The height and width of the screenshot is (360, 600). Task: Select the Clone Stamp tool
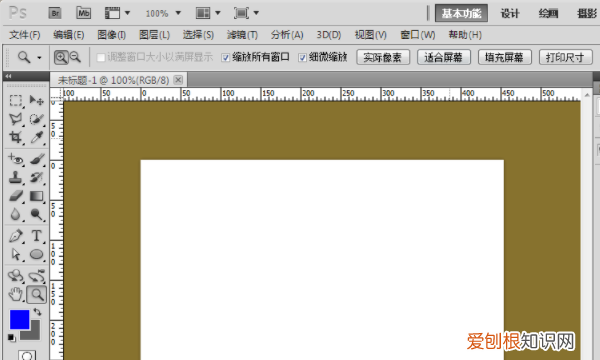pyautogui.click(x=16, y=178)
